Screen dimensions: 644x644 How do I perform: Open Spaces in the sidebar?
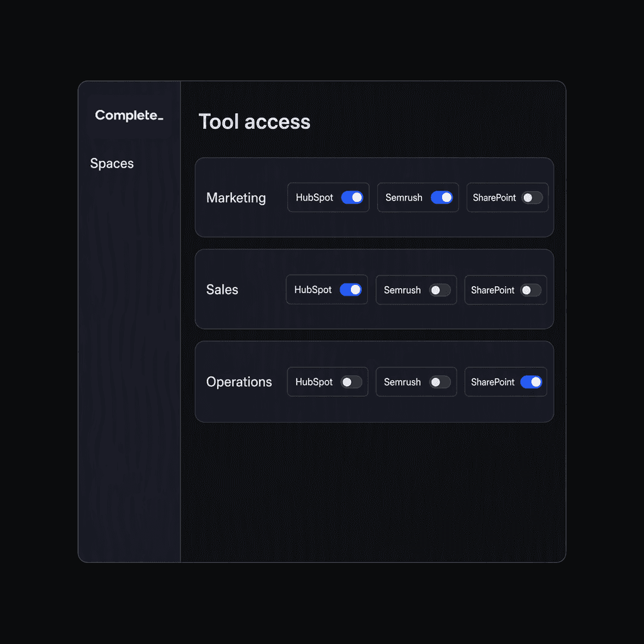tap(112, 164)
